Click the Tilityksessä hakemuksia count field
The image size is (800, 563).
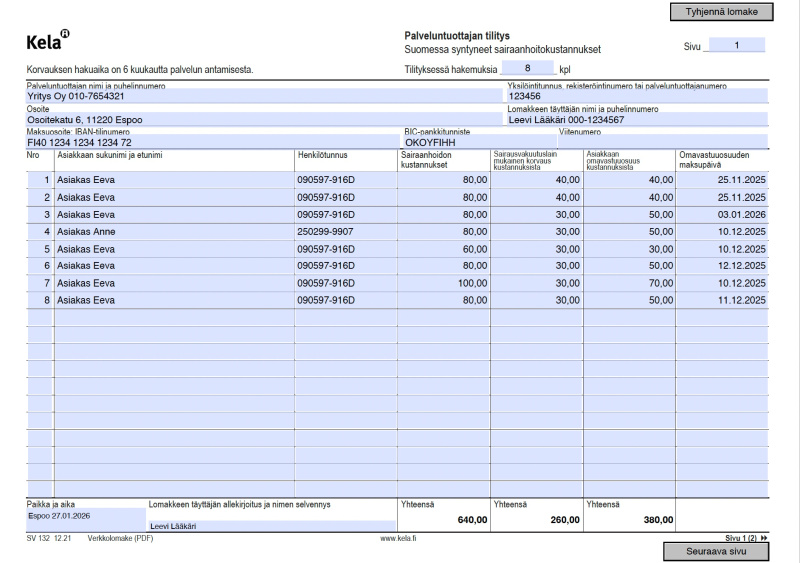[526, 69]
